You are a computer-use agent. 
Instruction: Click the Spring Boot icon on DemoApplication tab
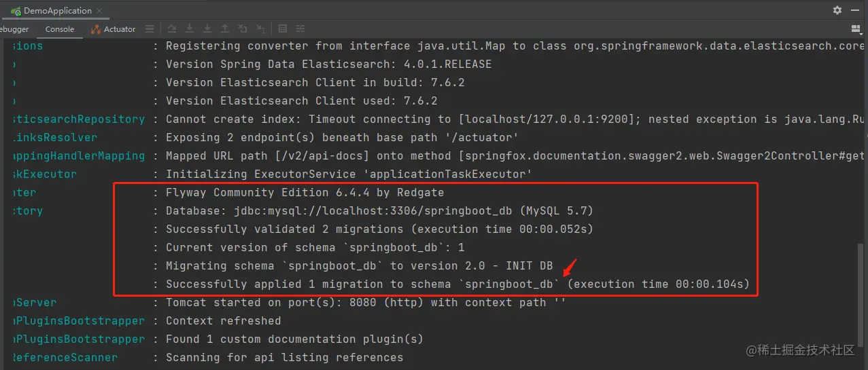pyautogui.click(x=15, y=11)
